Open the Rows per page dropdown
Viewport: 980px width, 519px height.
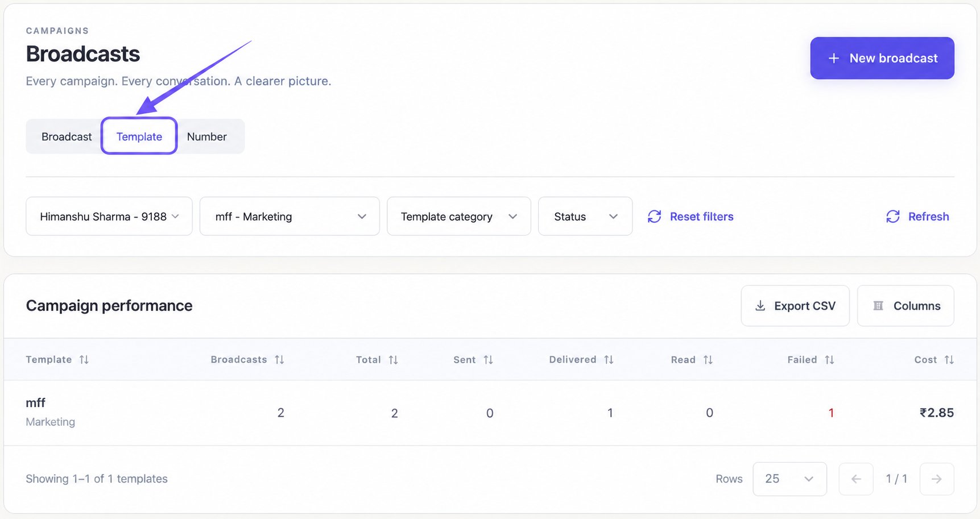[789, 479]
